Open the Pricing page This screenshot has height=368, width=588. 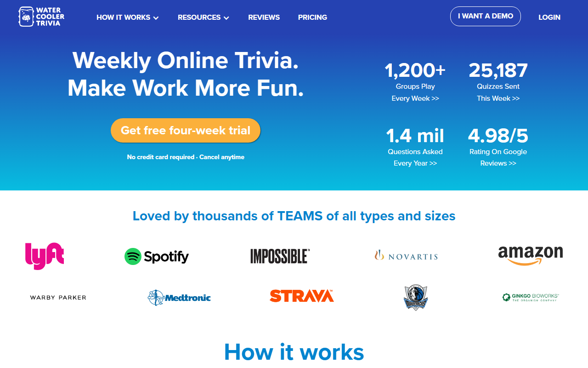click(312, 17)
